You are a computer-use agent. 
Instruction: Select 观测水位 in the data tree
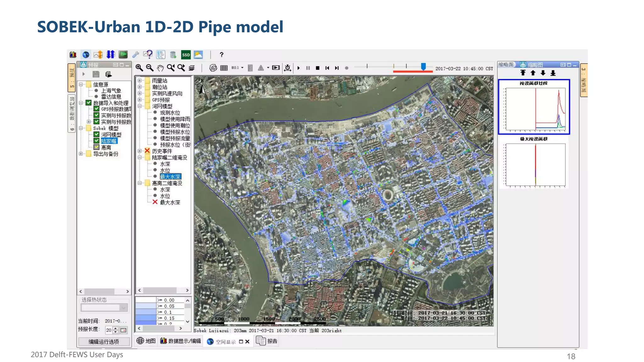point(170,112)
